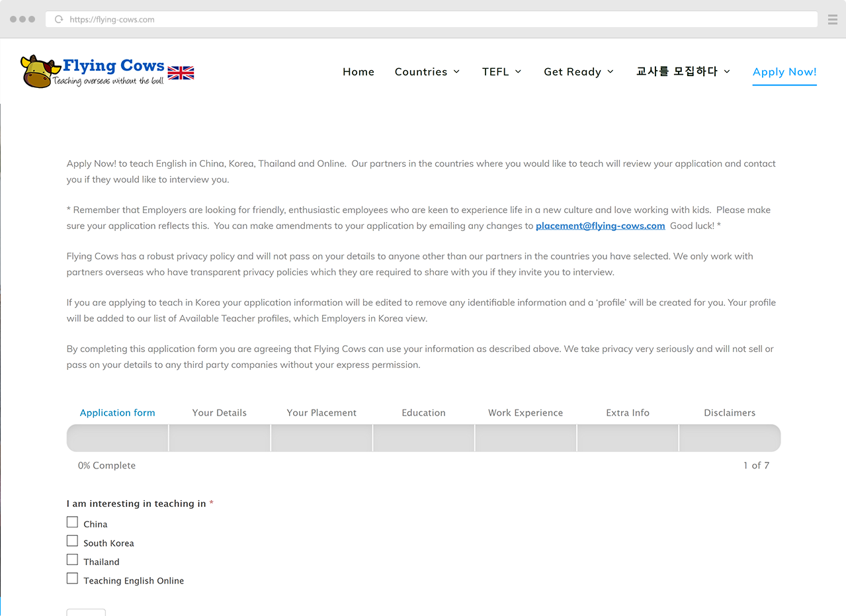Image resolution: width=846 pixels, height=616 pixels.
Task: Click the 'I am interesting in teaching in' label
Action: pos(136,504)
